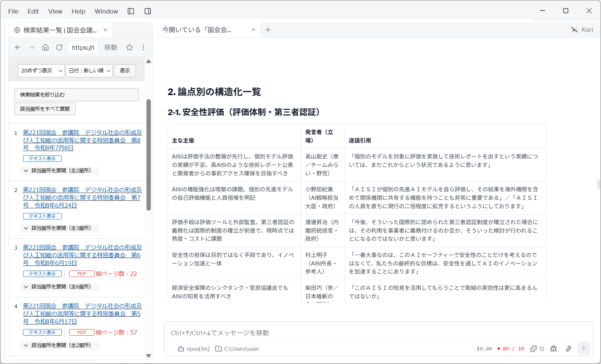Click テキスト表示 for result 2
The width and height of the screenshot is (601, 364).
coord(42,216)
